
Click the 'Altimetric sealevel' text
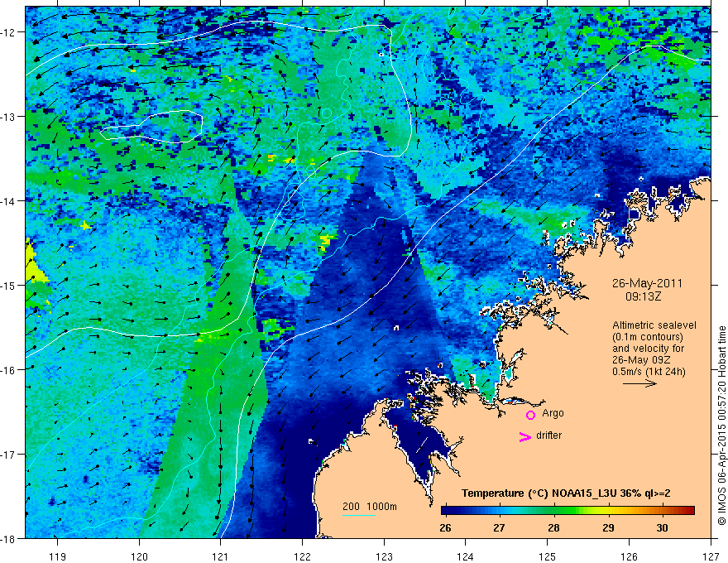(x=654, y=325)
